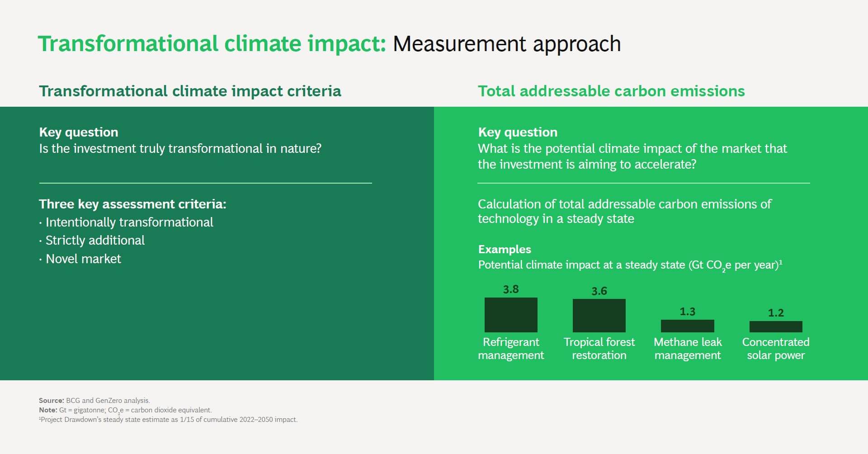Screen dimensions: 868x454
Task: Click the Project Drawdown footnote
Action: [x=168, y=419]
